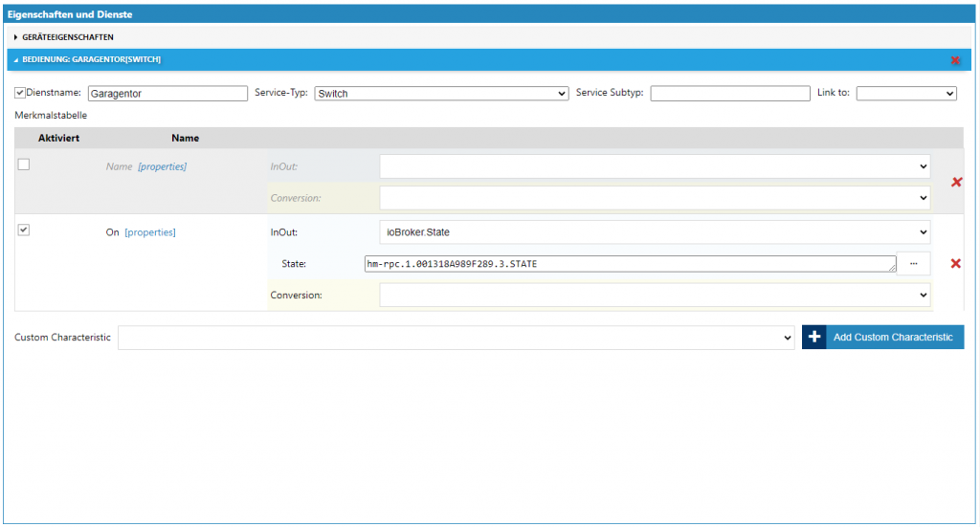
Task: Open state browser with the ellipsis button
Action: click(913, 263)
